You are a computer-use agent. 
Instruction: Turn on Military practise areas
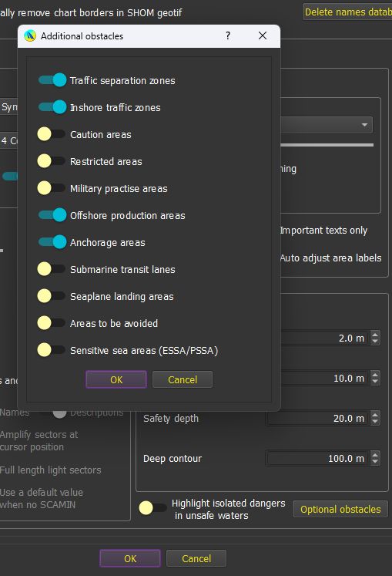click(x=52, y=188)
